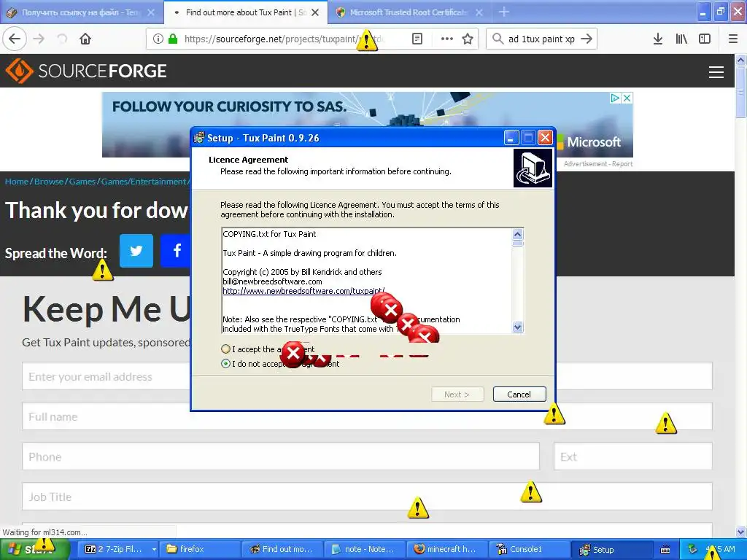Click the page scrollbar up arrow
This screenshot has height=560, width=747.
click(741, 60)
